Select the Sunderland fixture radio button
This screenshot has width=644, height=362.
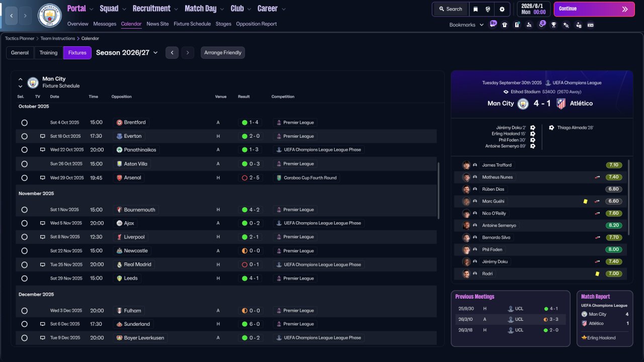[24, 324]
